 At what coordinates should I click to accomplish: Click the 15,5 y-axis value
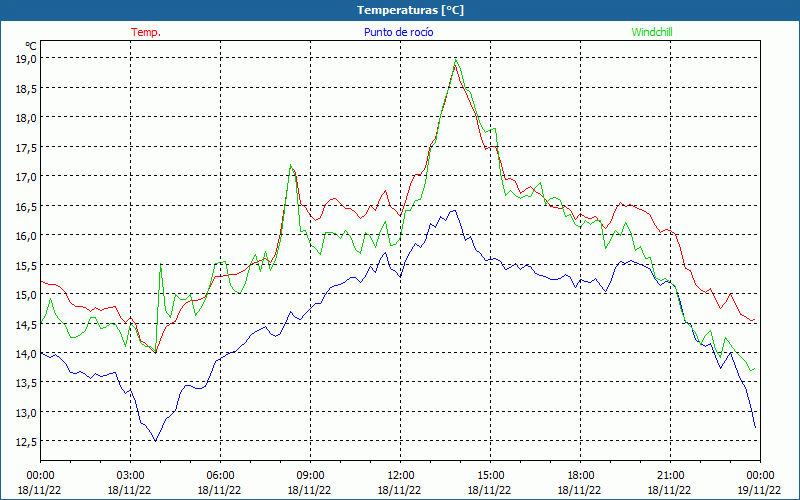27,265
